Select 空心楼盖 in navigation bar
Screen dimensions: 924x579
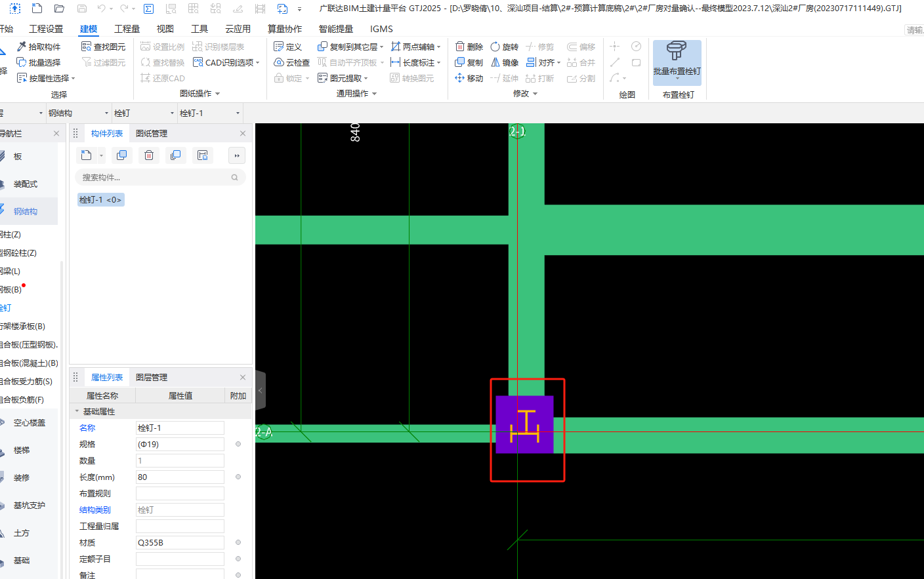[x=29, y=423]
